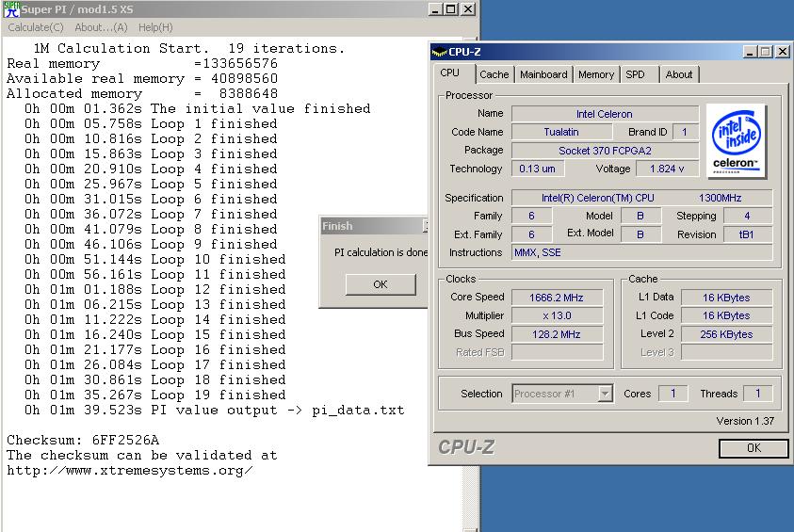Click the Core Speed value 1666.2 MHz
This screenshot has height=532, width=794.
click(557, 298)
